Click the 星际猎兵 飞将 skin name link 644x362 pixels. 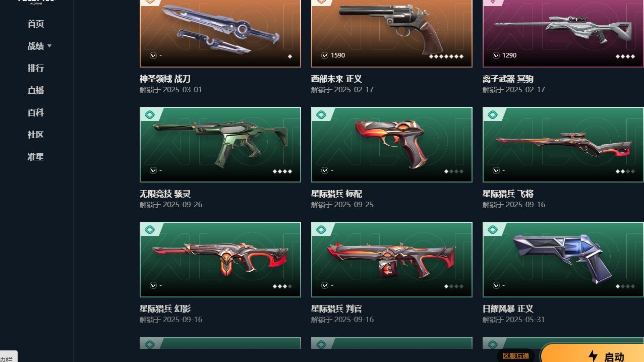tap(508, 194)
